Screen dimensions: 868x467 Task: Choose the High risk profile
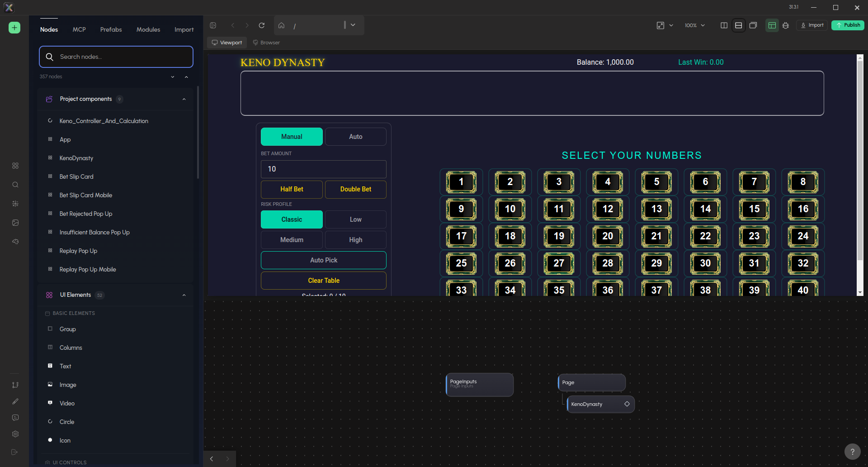tap(356, 240)
